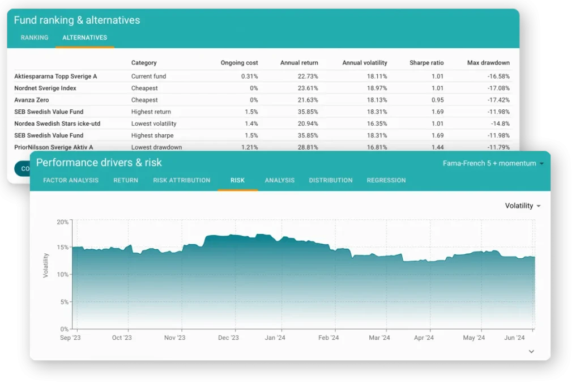Select SEB Swedish Value Fund highest return row
This screenshot has height=392, width=580.
pos(49,112)
